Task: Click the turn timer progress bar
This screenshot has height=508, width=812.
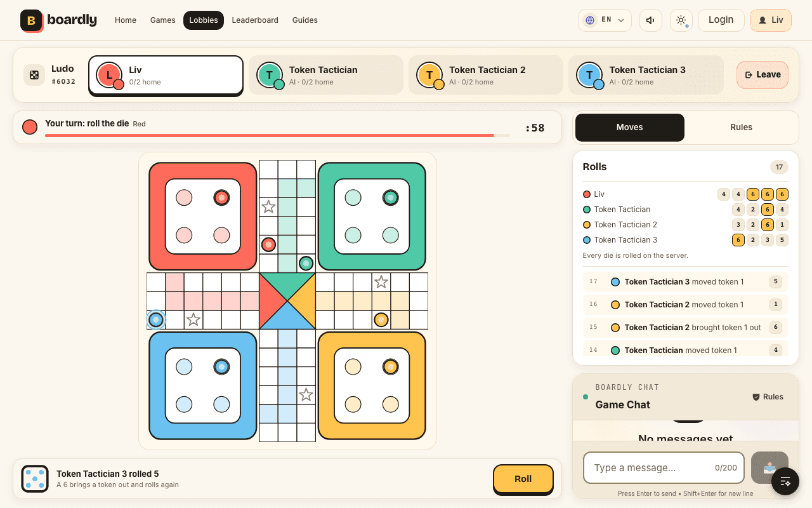Action: pos(277,135)
